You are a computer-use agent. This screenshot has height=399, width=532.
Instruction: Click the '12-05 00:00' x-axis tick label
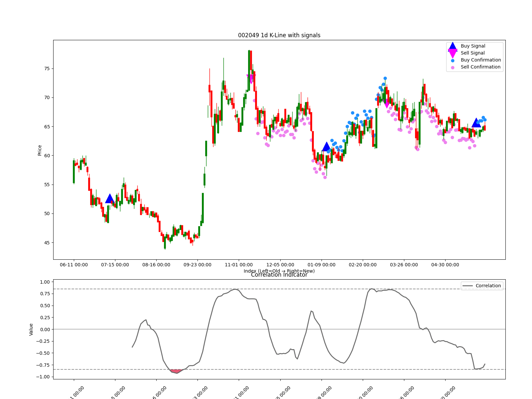280,265
